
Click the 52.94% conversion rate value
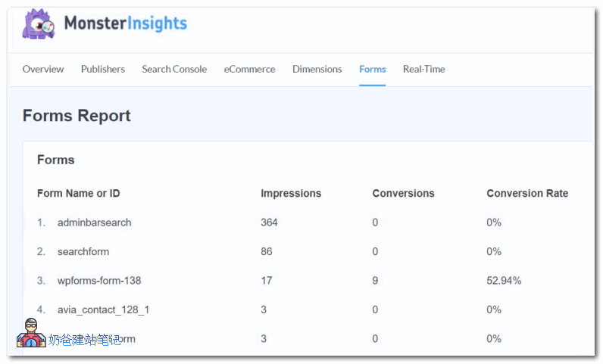504,281
